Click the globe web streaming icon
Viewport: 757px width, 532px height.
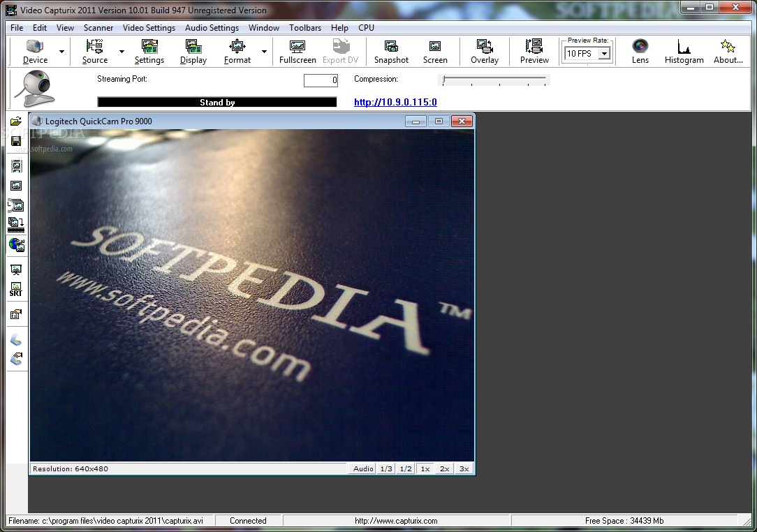tap(16, 245)
